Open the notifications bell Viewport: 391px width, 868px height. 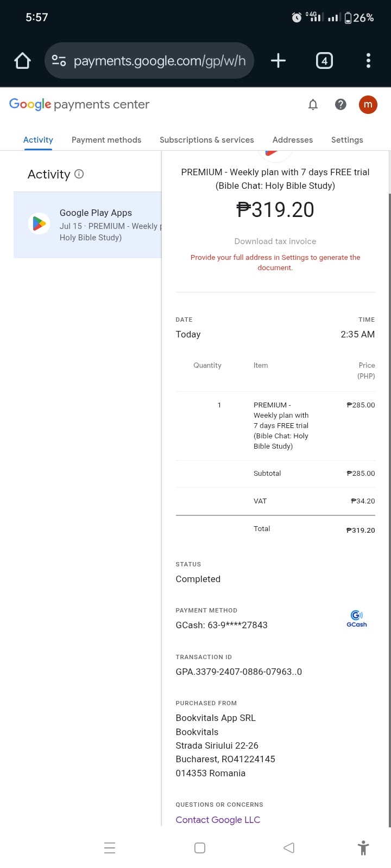[313, 104]
